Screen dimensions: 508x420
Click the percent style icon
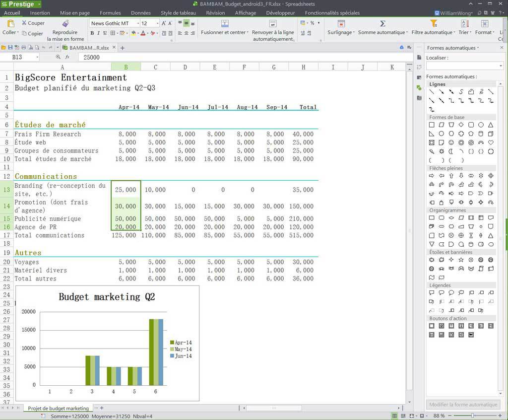(x=312, y=23)
